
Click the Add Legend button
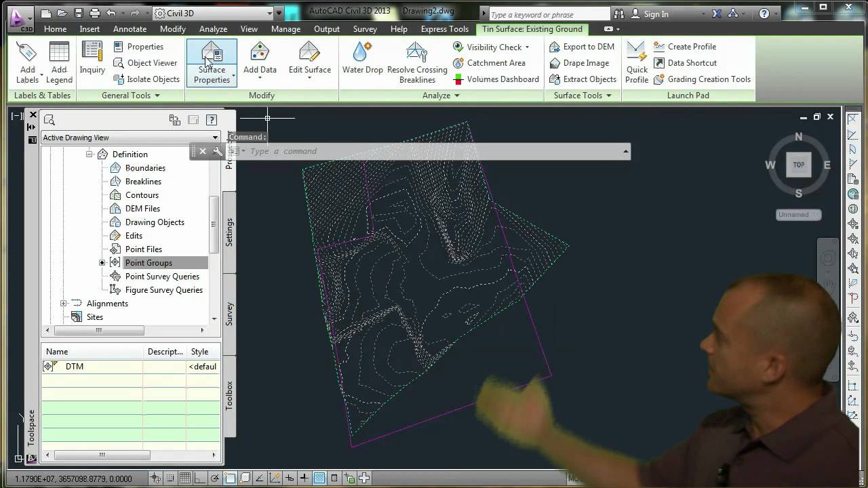(x=59, y=62)
